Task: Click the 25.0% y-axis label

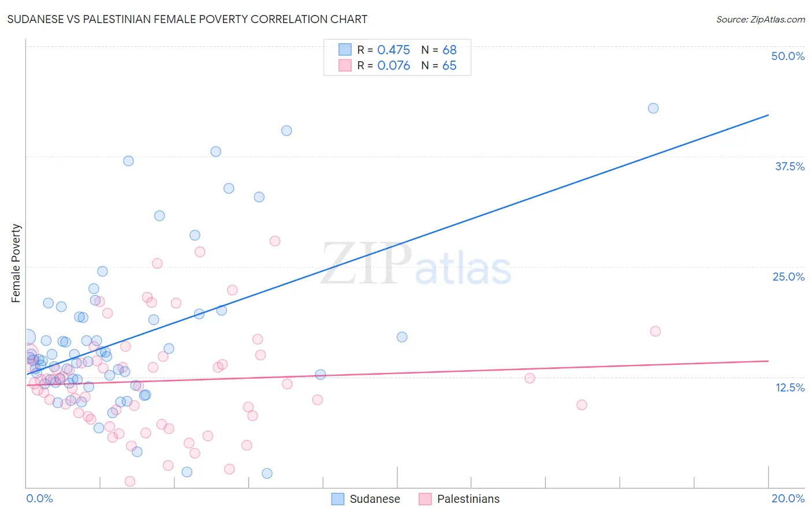Action: 788,277
